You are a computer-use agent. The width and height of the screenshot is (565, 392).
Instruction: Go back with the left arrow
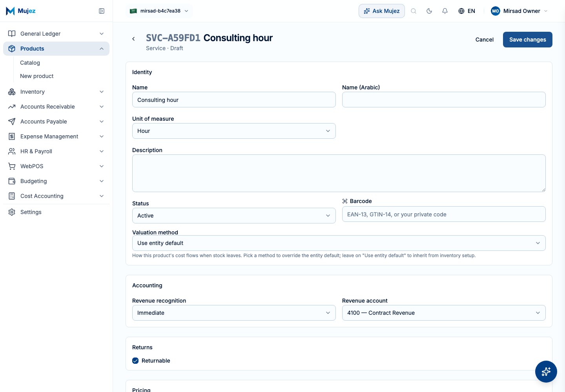click(133, 39)
